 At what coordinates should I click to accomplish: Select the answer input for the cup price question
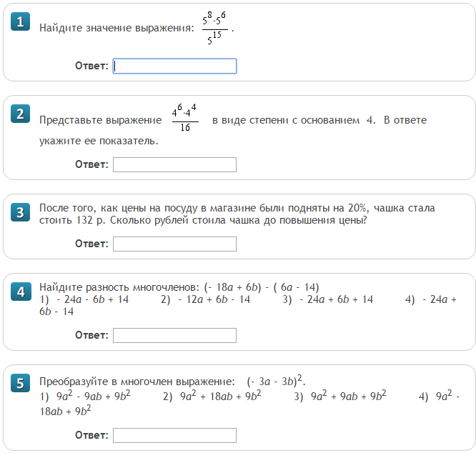click(x=174, y=244)
